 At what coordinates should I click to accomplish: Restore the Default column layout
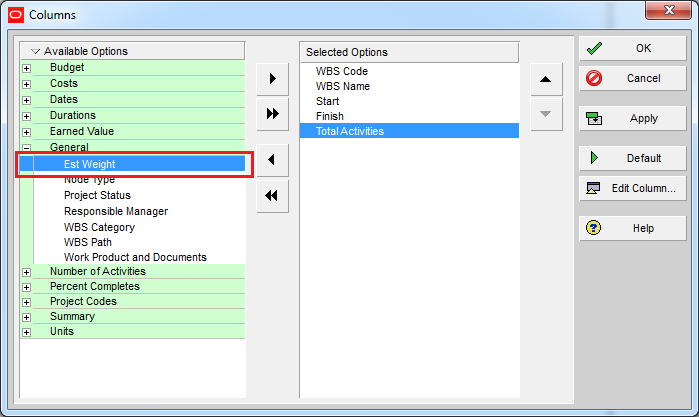632,158
